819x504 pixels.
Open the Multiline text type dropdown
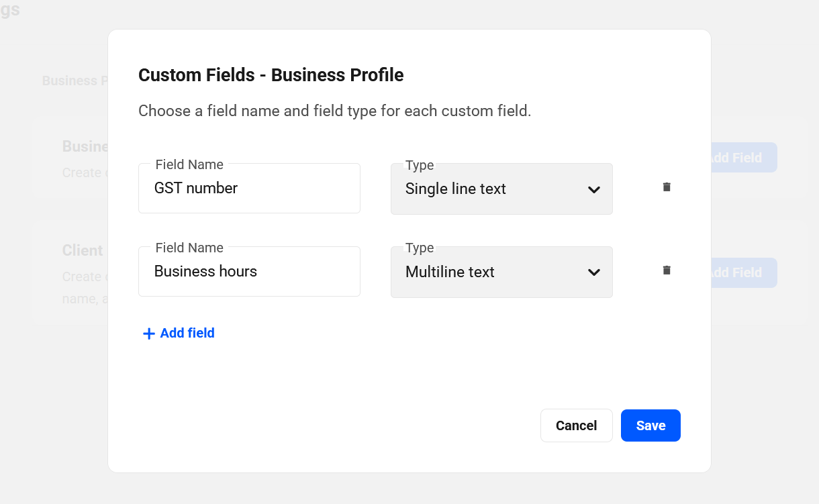(x=501, y=272)
